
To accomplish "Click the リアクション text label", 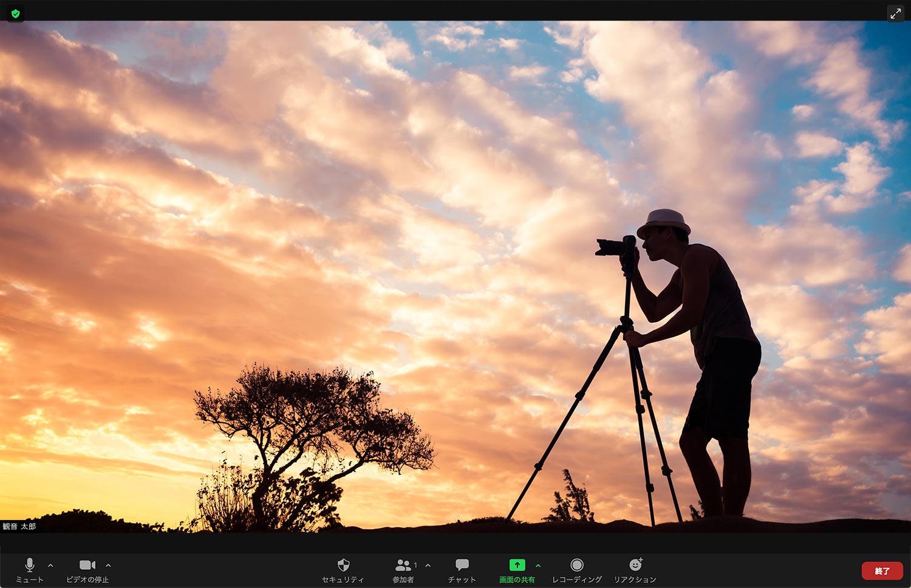I will (635, 579).
